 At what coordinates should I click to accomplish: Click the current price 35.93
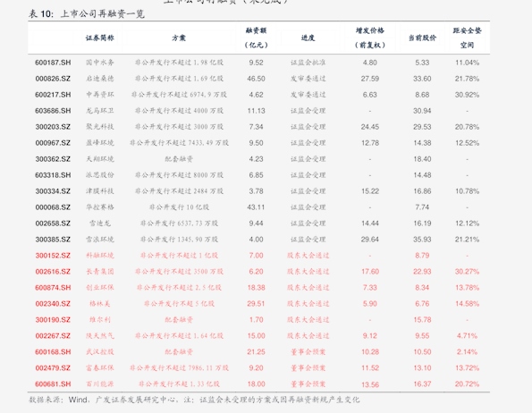click(x=422, y=240)
